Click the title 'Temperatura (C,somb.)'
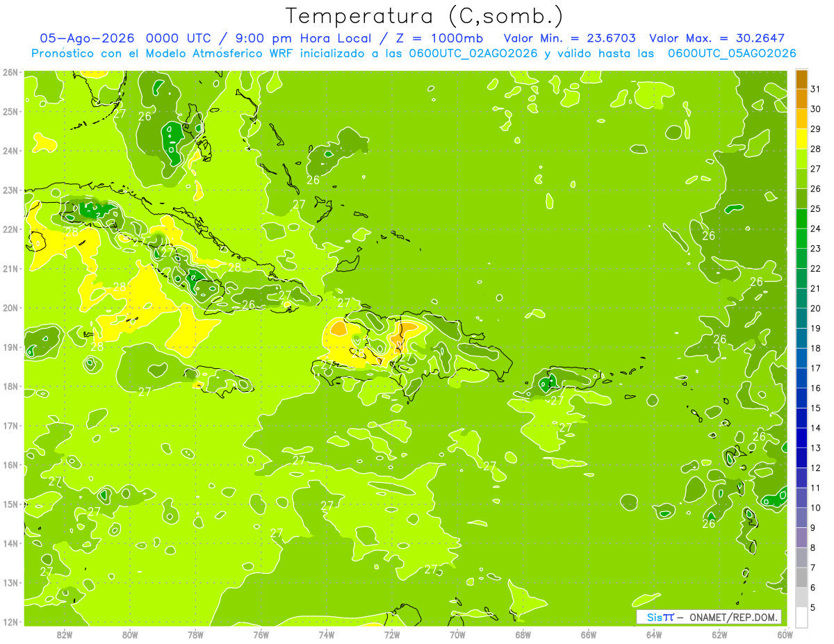This screenshot has width=834, height=644. [425, 15]
